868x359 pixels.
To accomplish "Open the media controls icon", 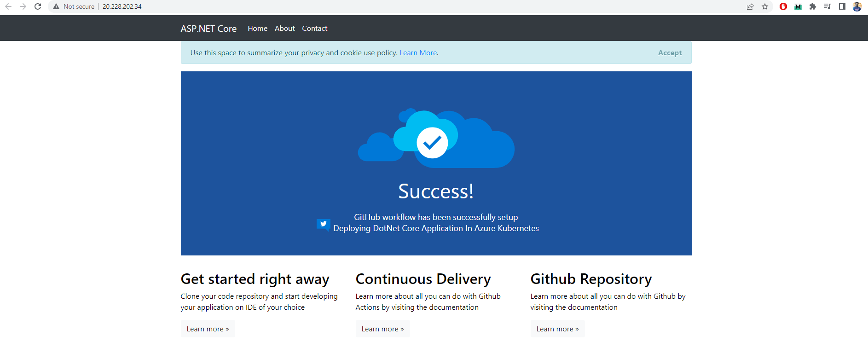I will pyautogui.click(x=827, y=6).
